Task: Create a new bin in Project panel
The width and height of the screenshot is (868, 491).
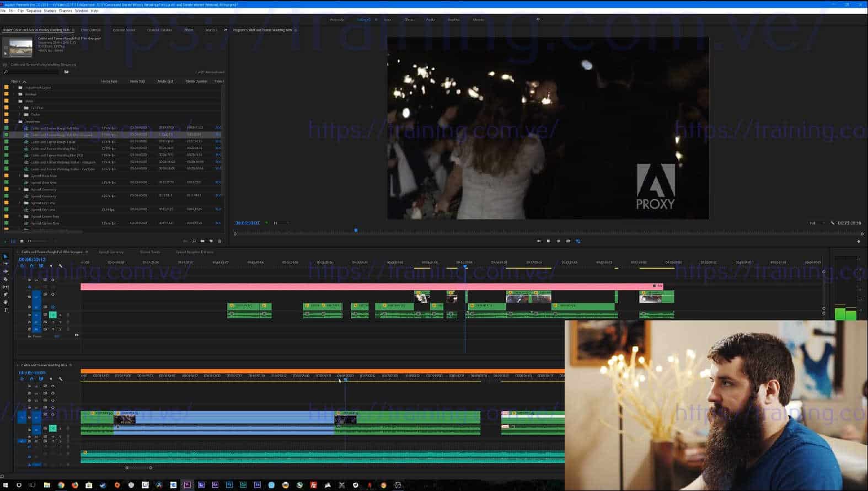Action: click(x=202, y=241)
